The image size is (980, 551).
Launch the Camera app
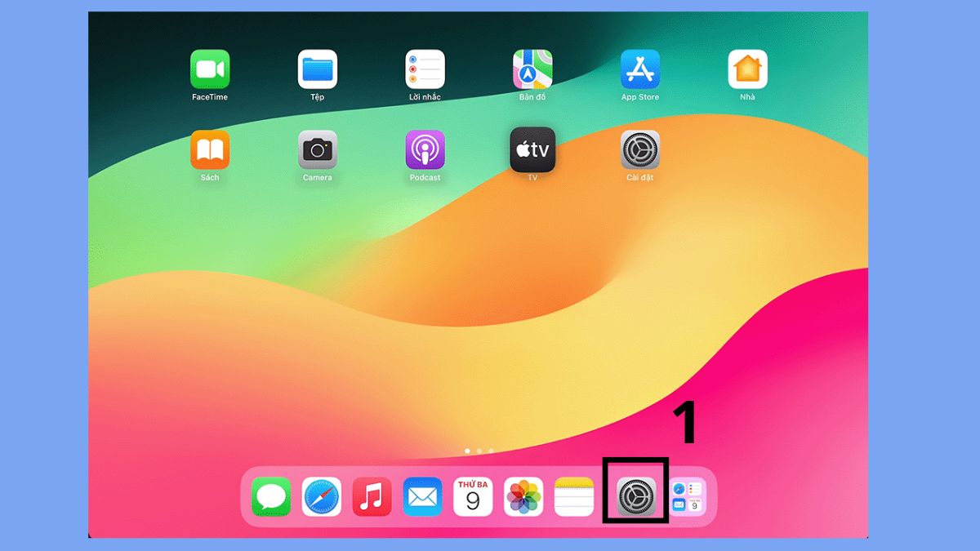click(318, 151)
